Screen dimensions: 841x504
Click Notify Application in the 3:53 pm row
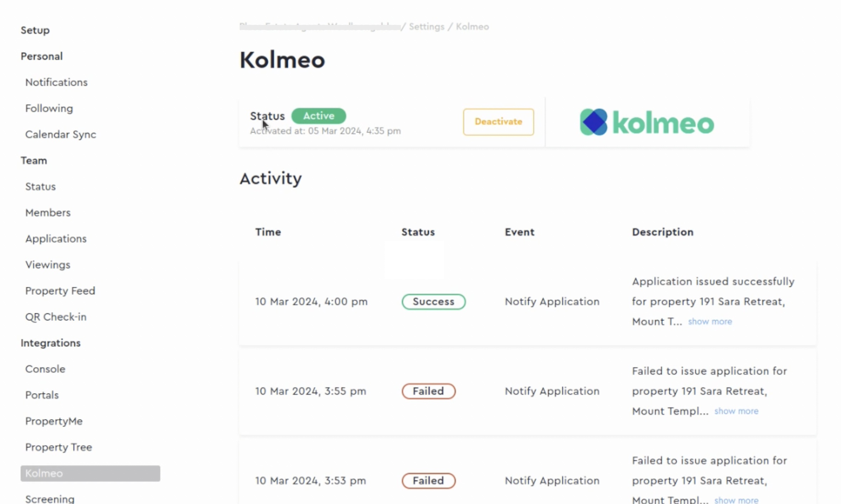pos(552,480)
